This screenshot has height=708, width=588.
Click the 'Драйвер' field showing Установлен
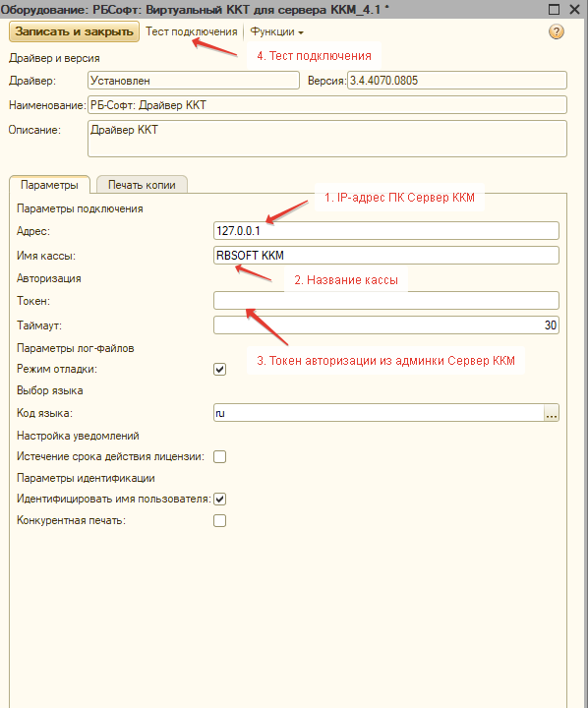pos(194,81)
